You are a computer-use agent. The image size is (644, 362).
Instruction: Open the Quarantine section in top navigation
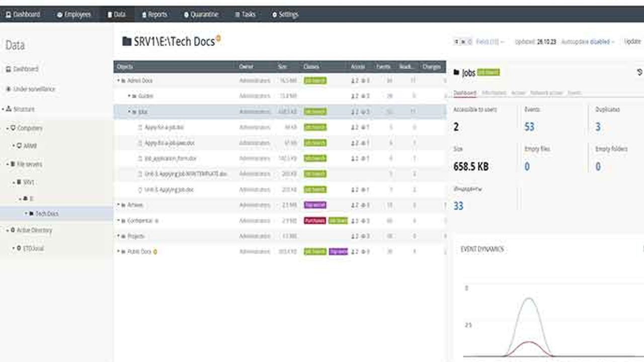click(201, 15)
